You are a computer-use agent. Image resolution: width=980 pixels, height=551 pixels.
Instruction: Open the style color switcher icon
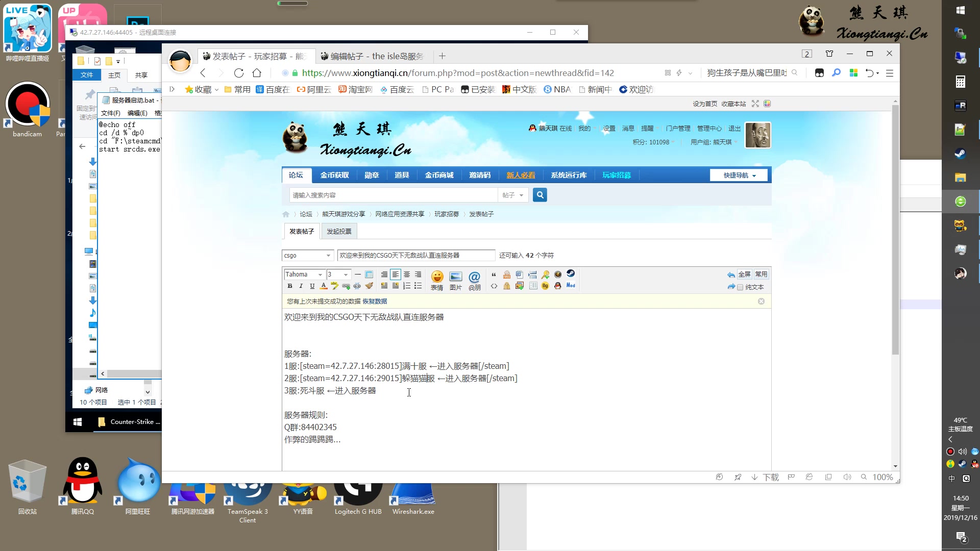tap(767, 104)
